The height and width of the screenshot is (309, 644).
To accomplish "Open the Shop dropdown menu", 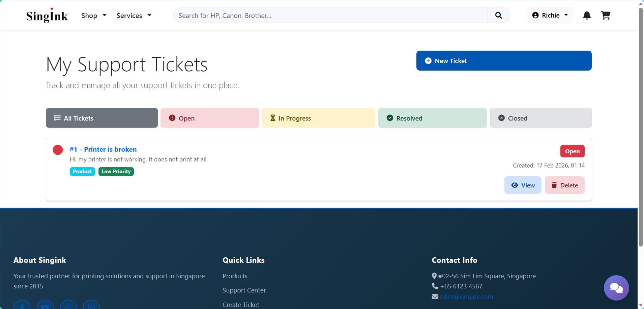I will click(94, 16).
